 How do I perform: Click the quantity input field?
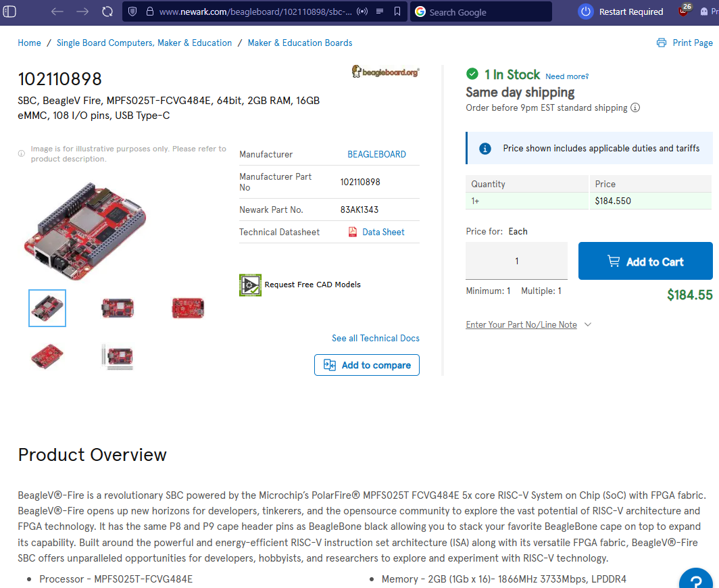516,261
